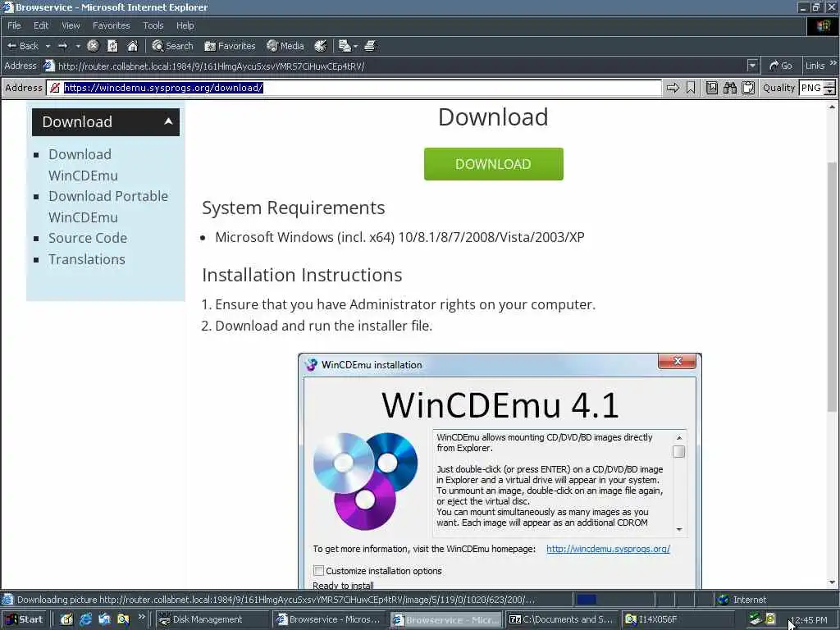
Task: Stop page loading with the Stop icon
Action: click(93, 46)
